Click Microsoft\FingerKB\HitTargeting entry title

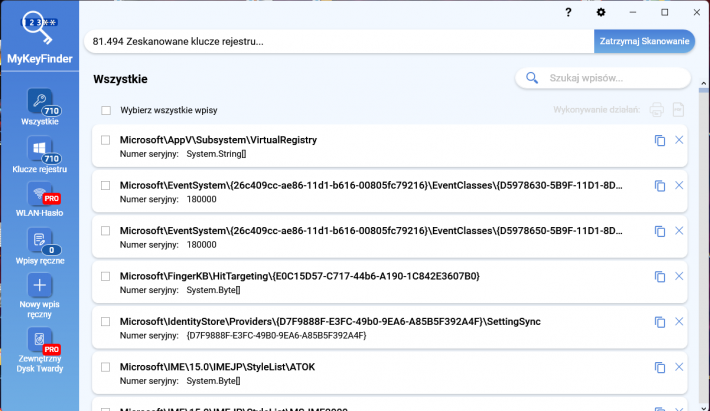pyautogui.click(x=299, y=276)
